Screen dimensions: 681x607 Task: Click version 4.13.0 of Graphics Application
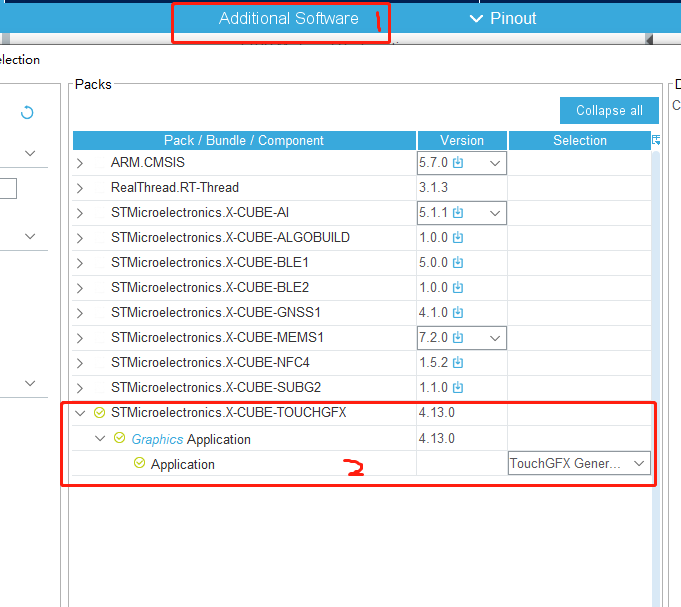tap(436, 438)
